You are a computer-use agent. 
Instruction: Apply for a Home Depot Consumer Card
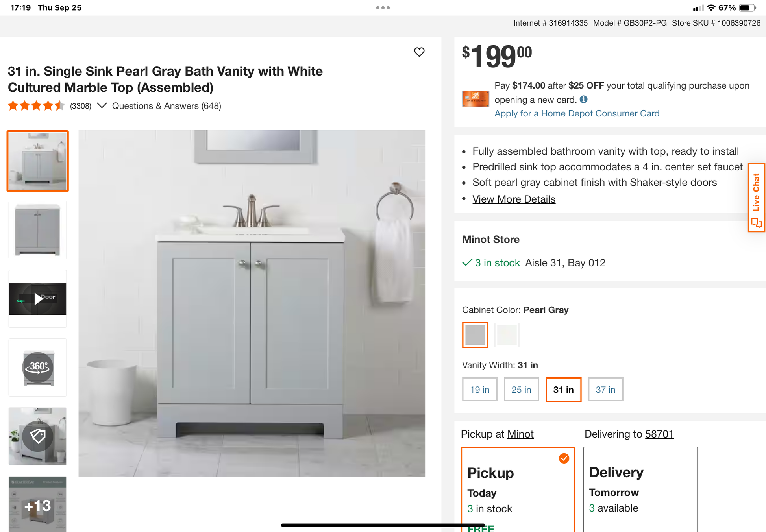577,113
